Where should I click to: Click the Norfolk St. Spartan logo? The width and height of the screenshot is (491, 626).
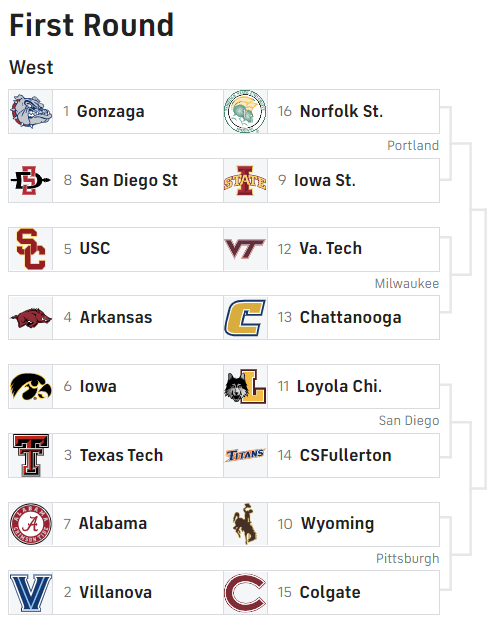(245, 111)
